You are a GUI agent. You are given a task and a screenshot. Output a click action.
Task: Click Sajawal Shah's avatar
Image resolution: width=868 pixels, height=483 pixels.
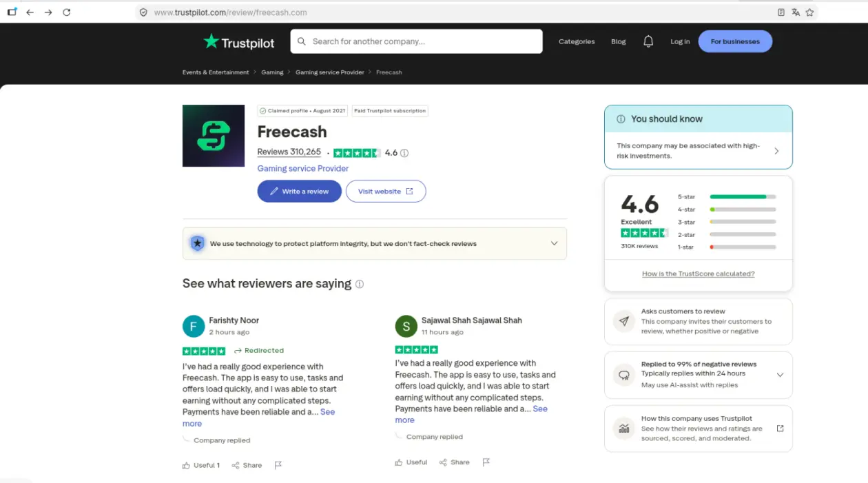coord(406,326)
